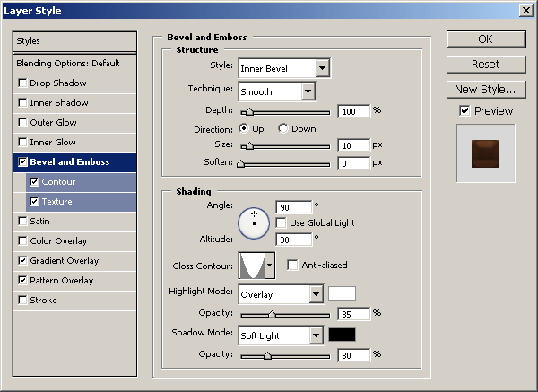Click the Shadow Opacity value field
Image resolution: width=538 pixels, height=392 pixels.
[354, 355]
